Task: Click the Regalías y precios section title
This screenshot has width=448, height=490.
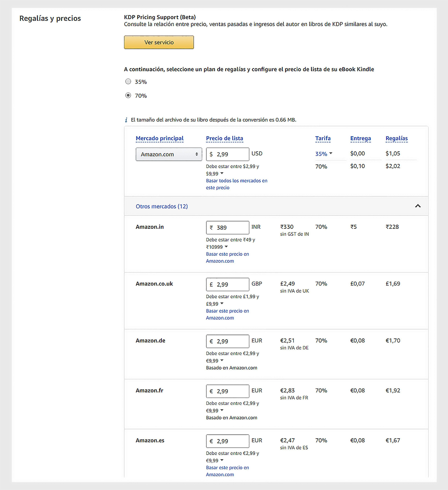Action: coord(50,18)
